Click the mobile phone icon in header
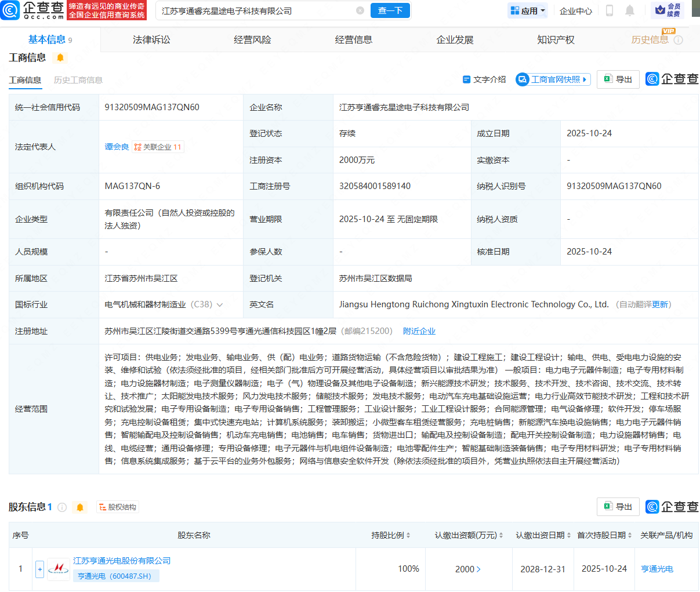700x592 pixels. click(x=610, y=10)
